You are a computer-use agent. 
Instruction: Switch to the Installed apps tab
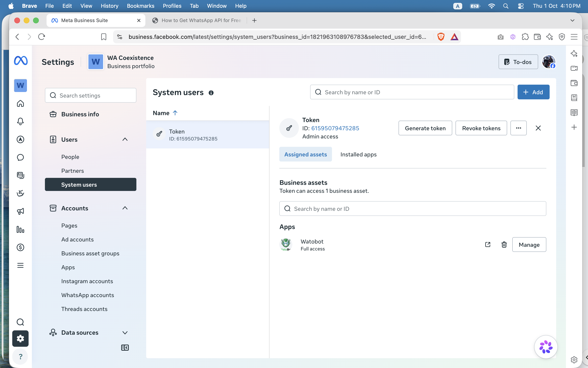[358, 154]
